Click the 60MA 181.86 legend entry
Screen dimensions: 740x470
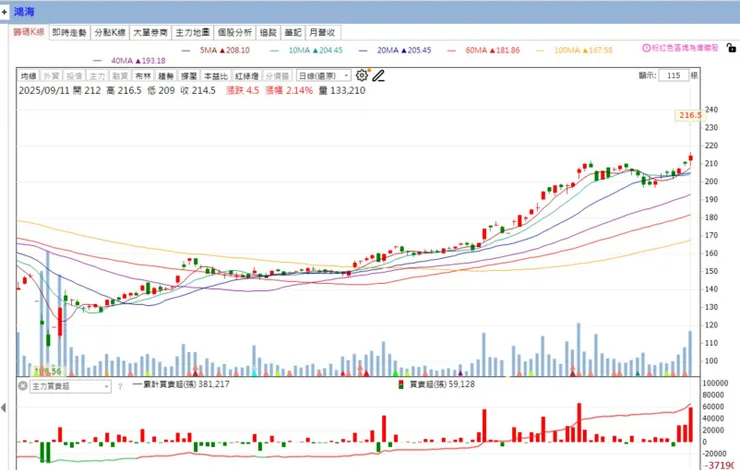tap(484, 50)
